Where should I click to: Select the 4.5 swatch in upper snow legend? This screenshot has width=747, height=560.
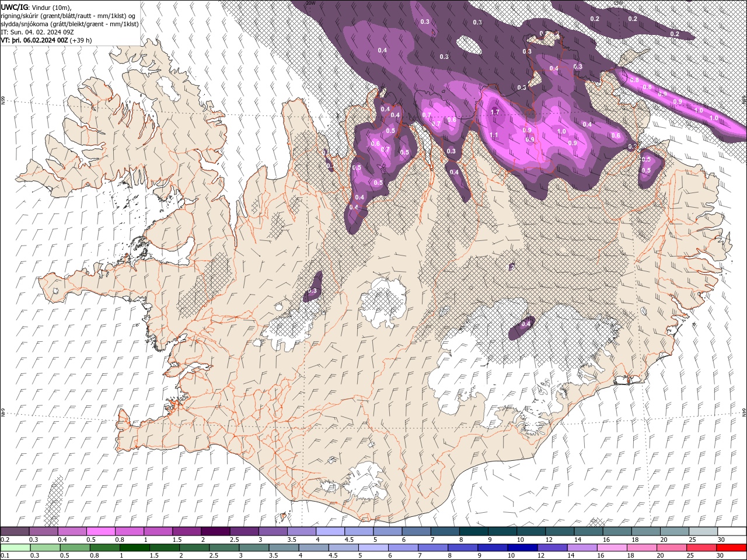tap(358, 531)
